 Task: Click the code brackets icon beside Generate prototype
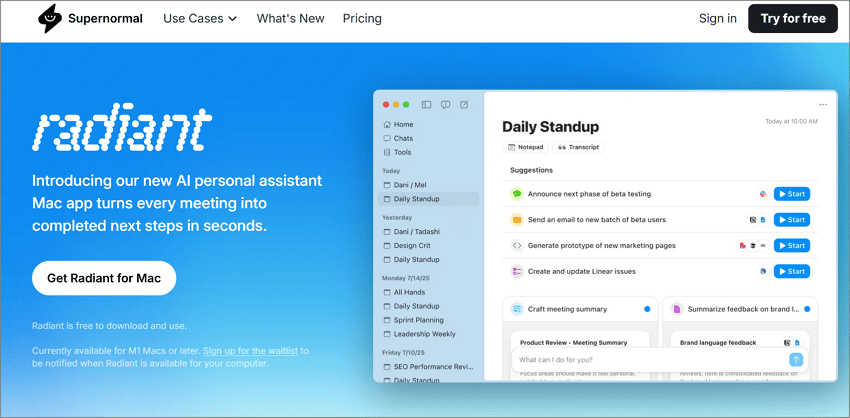point(517,246)
